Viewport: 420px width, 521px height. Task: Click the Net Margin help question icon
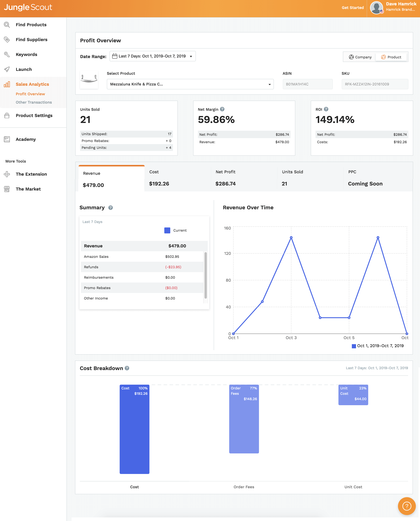click(x=222, y=109)
